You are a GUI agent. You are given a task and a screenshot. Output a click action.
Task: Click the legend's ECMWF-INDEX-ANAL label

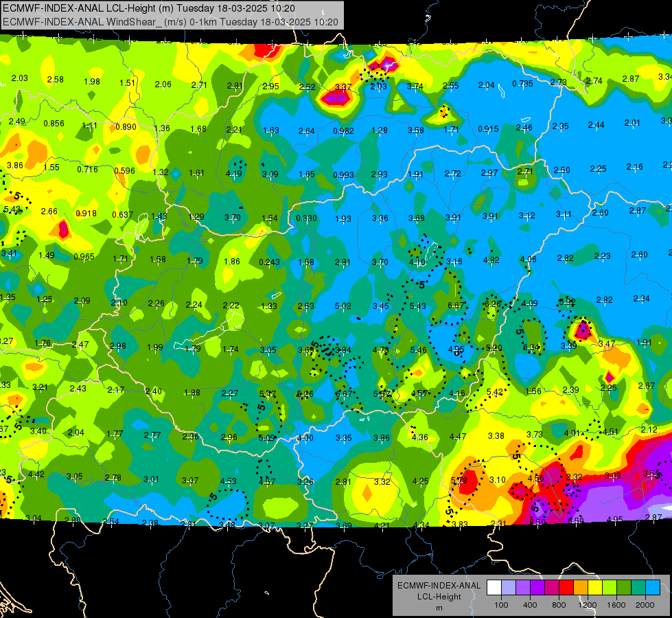pyautogui.click(x=439, y=586)
